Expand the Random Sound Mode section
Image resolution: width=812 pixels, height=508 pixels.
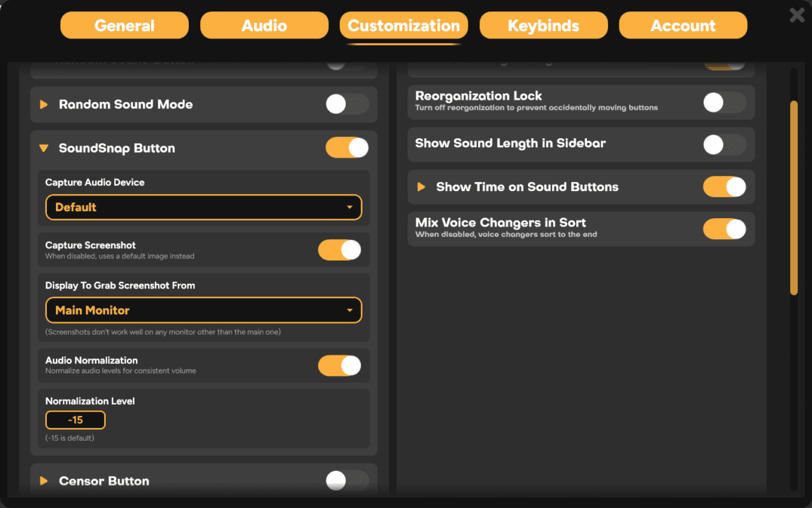[45, 104]
